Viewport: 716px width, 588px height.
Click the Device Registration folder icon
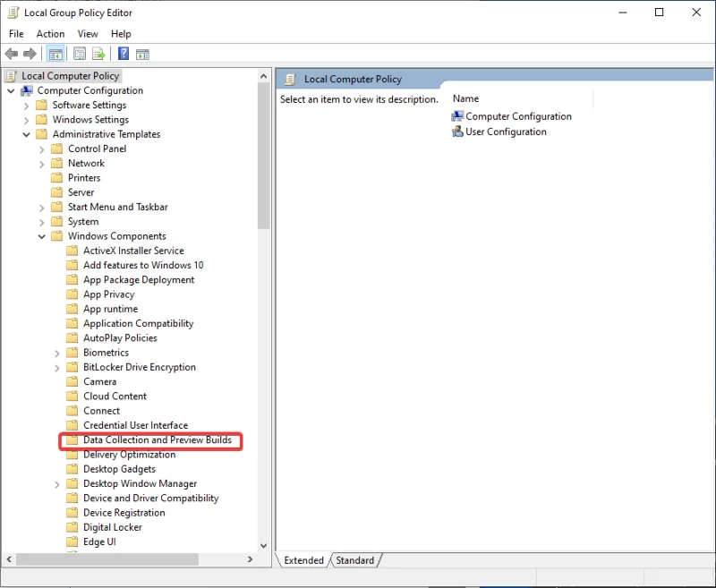[72, 513]
